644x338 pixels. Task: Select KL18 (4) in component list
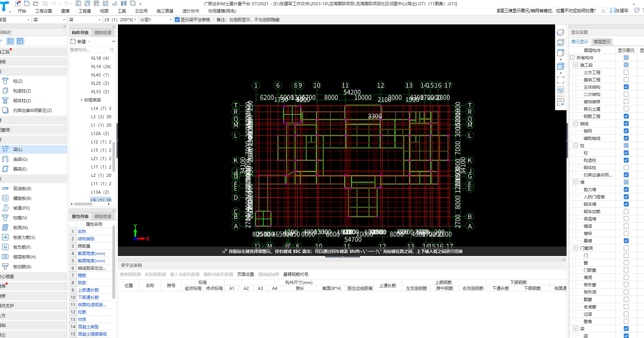(100, 58)
